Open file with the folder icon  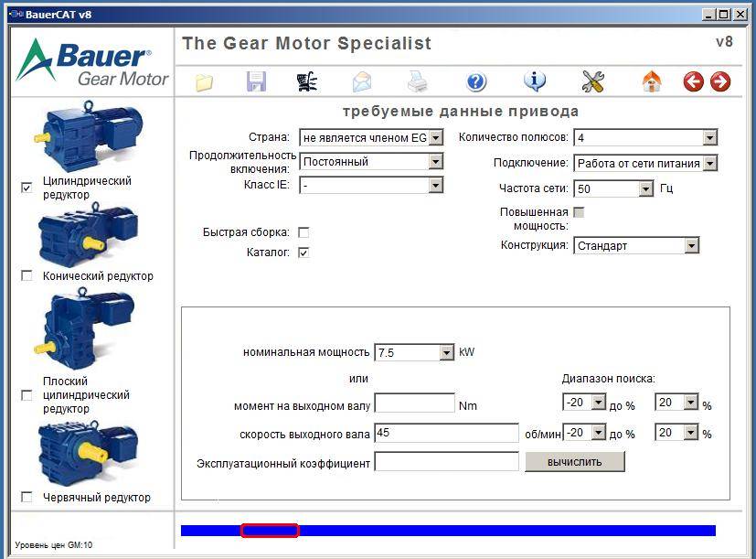(204, 82)
